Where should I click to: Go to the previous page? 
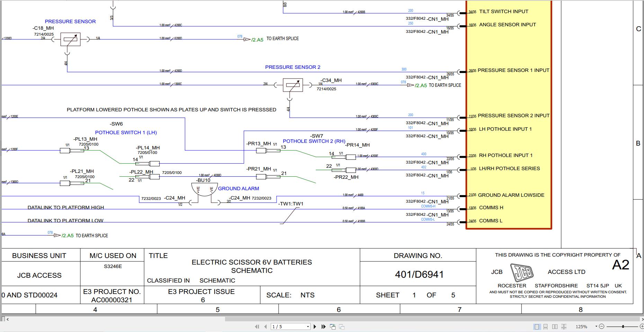(266, 326)
